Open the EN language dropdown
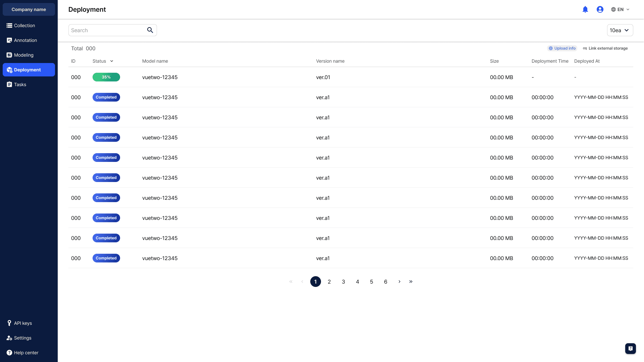This screenshot has height=362, width=644. [620, 9]
